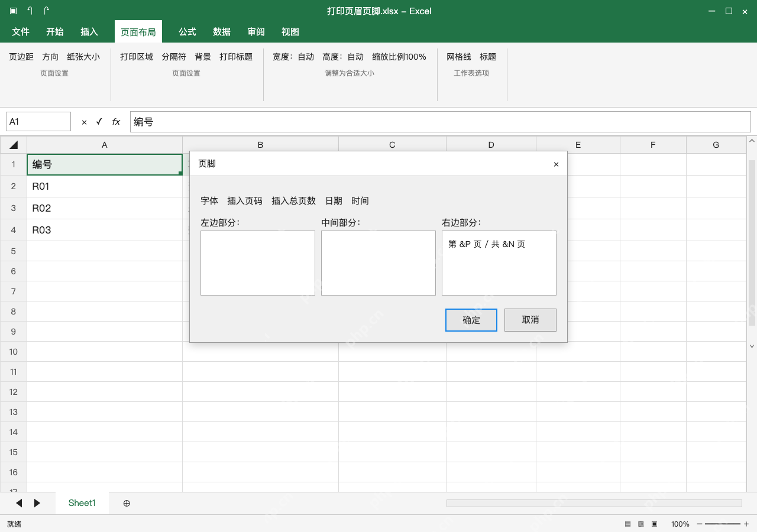Click inside the 左边部分 text box
This screenshot has height=532, width=757.
(x=258, y=263)
